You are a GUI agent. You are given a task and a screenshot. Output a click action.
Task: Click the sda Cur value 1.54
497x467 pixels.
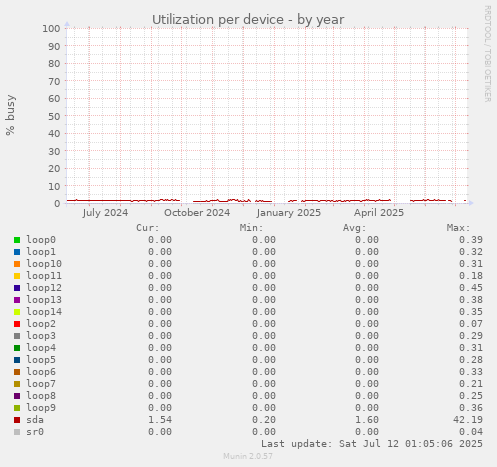pyautogui.click(x=160, y=420)
